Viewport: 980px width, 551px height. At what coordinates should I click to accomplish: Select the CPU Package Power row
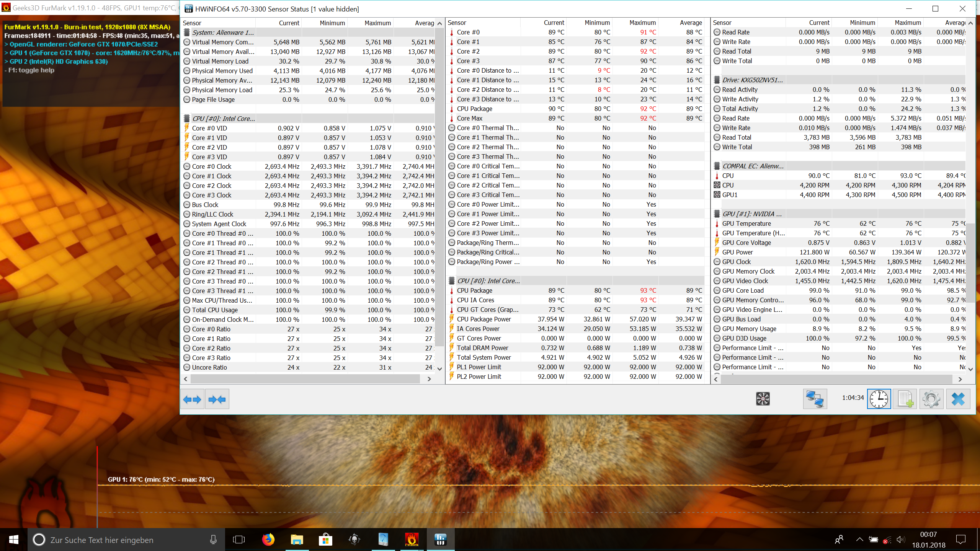click(x=576, y=319)
